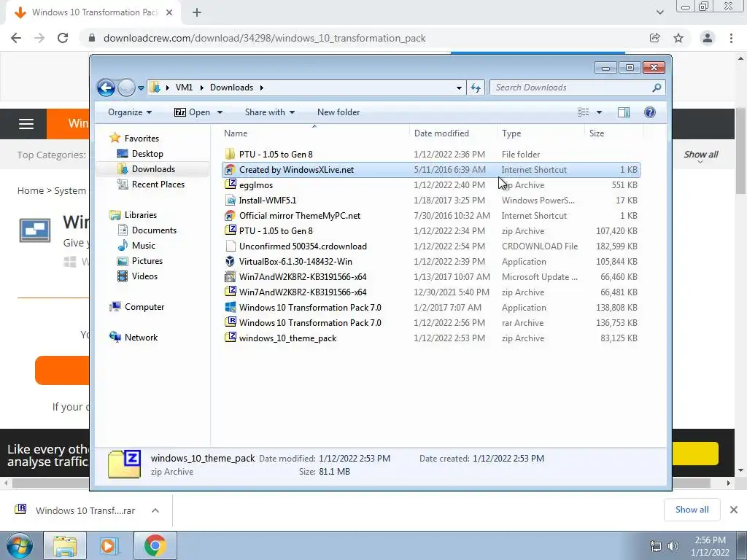
Task: Select Win7AndW2K8R2-KB3191566-x64 zip archive icon
Action: pos(230,292)
